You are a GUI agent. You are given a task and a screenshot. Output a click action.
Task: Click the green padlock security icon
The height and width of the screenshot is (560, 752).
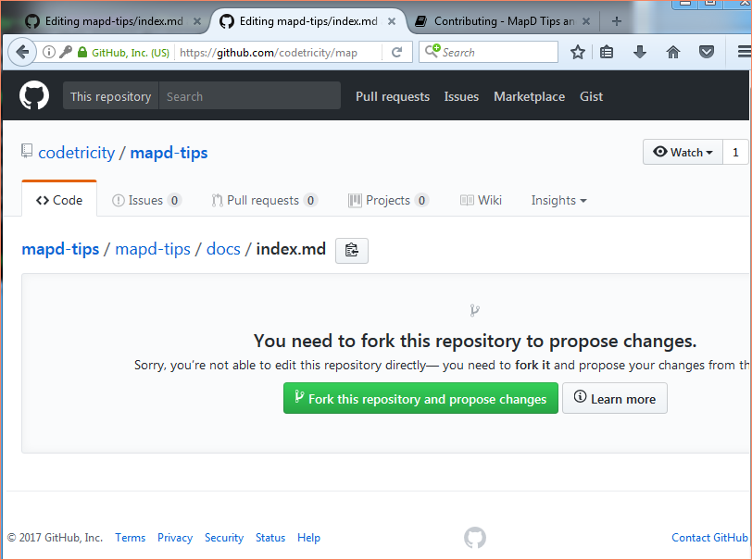82,52
